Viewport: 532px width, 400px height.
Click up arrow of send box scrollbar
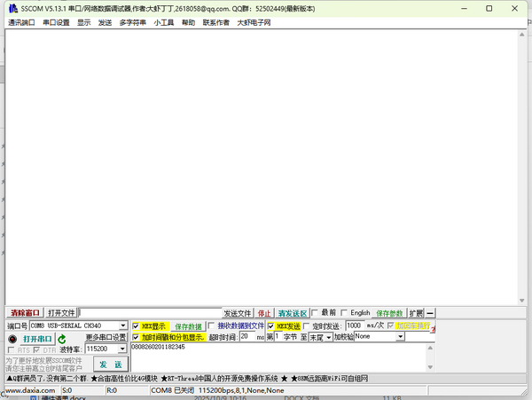click(430, 348)
